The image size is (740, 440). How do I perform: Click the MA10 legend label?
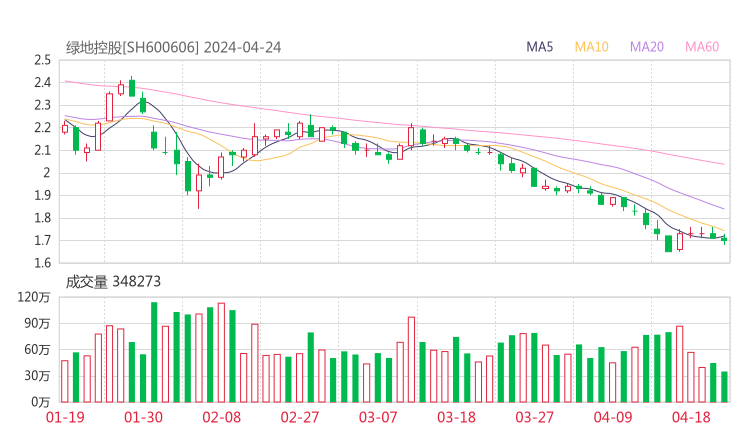click(591, 47)
